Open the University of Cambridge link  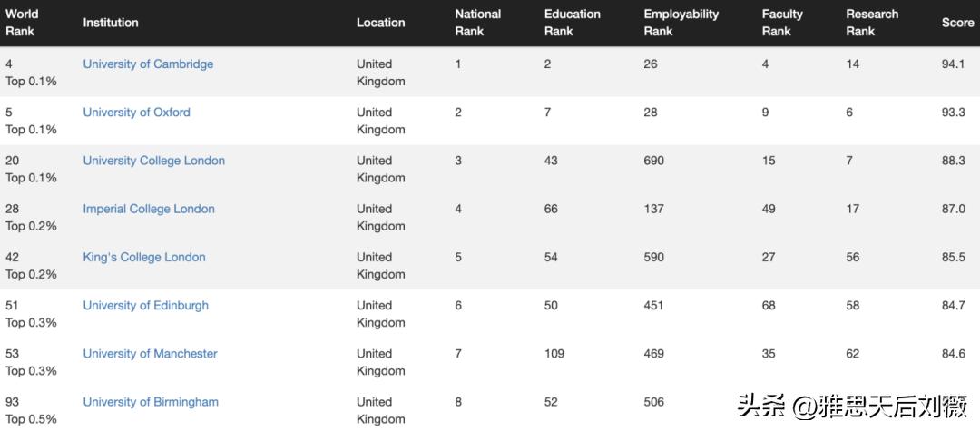[x=148, y=64]
